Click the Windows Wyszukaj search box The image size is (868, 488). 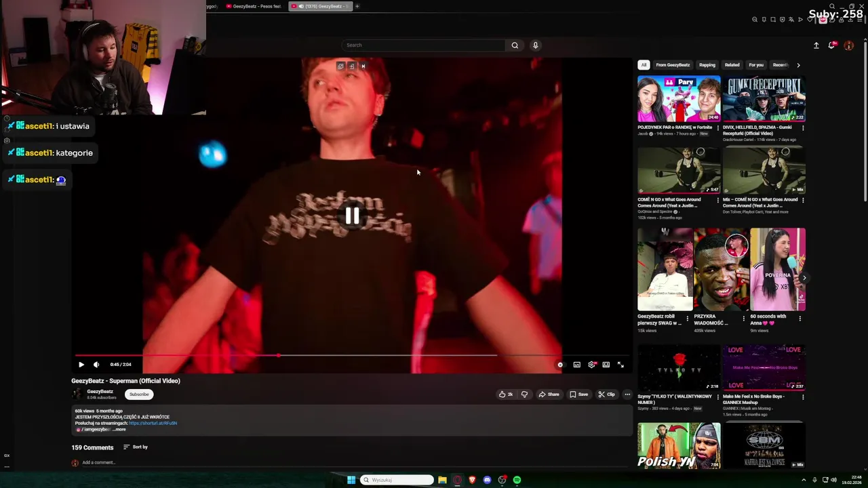tap(397, 480)
